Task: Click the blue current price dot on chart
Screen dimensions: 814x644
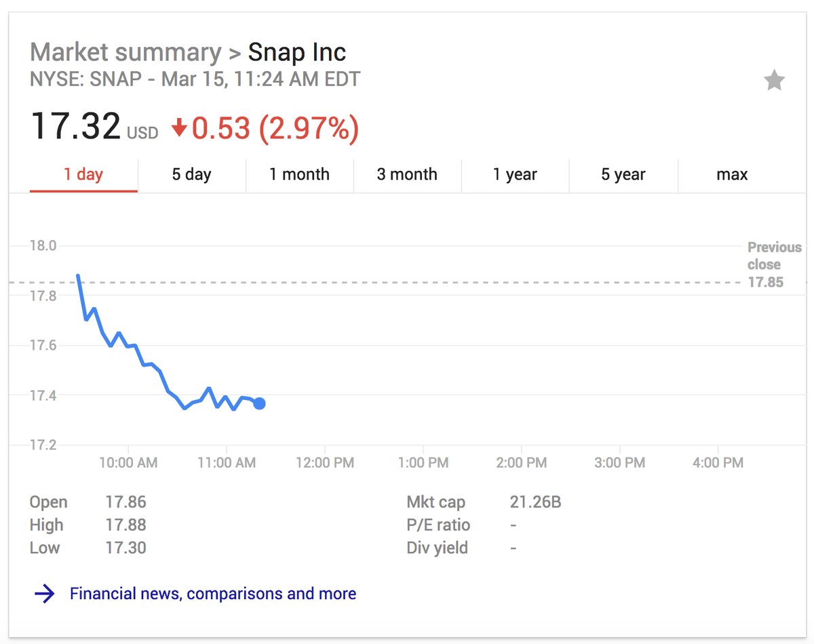Action: tap(258, 403)
